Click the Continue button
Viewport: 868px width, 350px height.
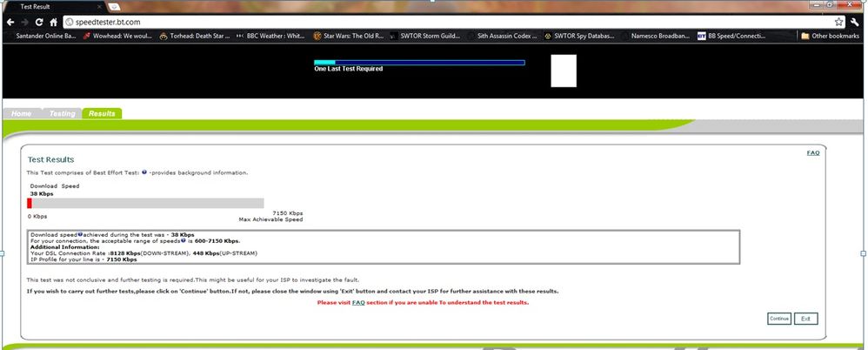click(x=779, y=319)
